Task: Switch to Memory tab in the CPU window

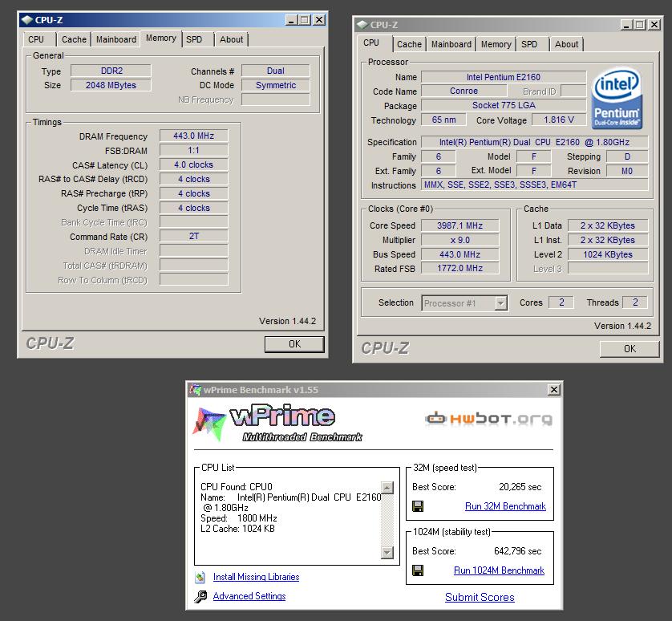Action: tap(496, 44)
